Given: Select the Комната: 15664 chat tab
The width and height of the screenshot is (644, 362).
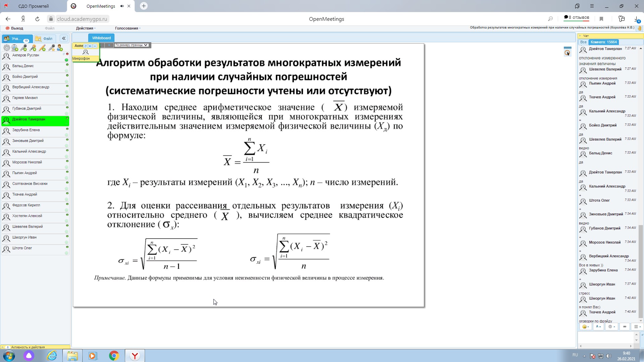Looking at the screenshot, I should tap(603, 42).
